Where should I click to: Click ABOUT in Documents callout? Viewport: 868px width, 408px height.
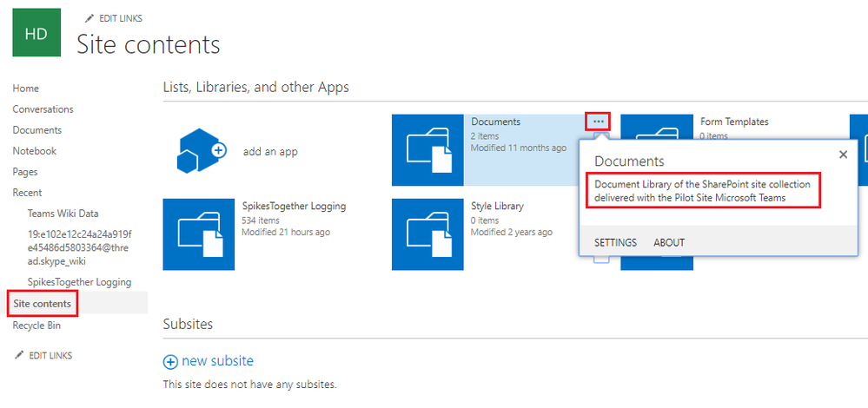click(669, 243)
